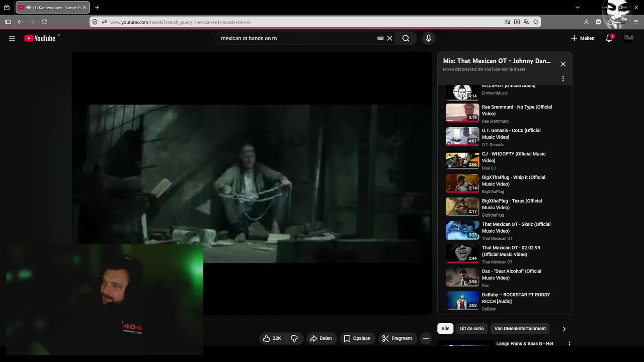Close the Kamervragen tab
The height and width of the screenshot is (362, 644).
click(x=84, y=8)
